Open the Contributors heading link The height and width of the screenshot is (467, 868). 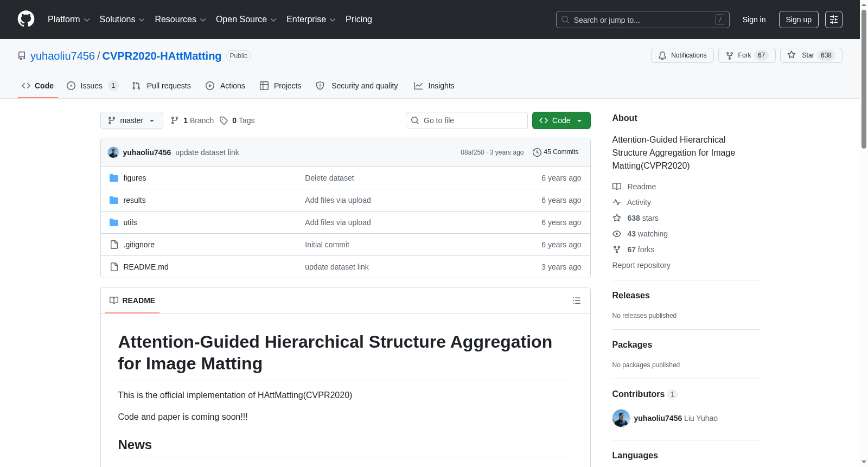(x=645, y=394)
